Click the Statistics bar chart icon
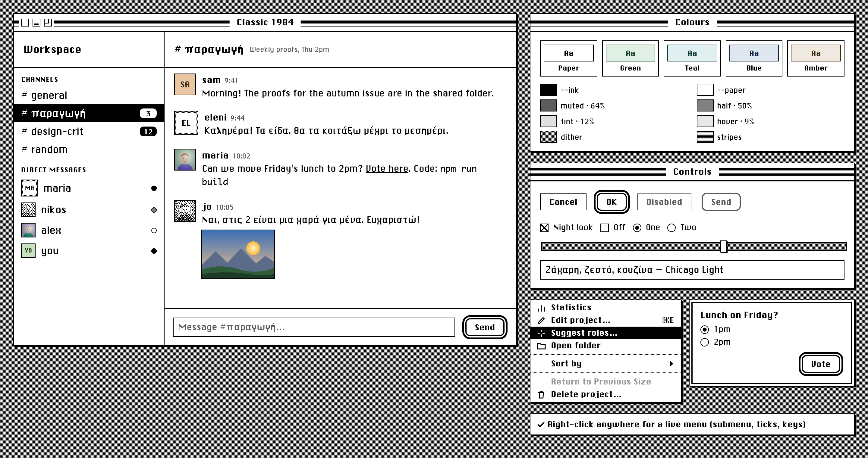Image resolution: width=868 pixels, height=458 pixels. (541, 308)
